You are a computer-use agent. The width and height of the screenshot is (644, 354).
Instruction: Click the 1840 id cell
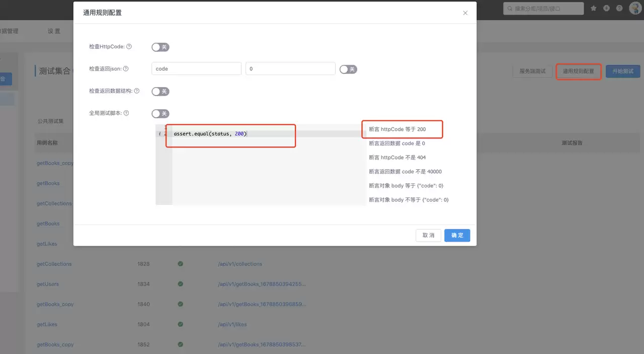pyautogui.click(x=143, y=304)
